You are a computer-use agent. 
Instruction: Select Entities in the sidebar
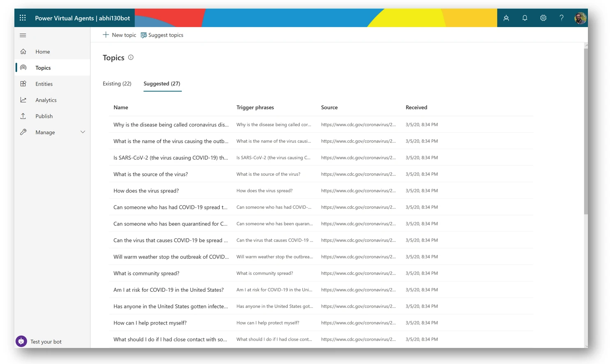coord(44,84)
